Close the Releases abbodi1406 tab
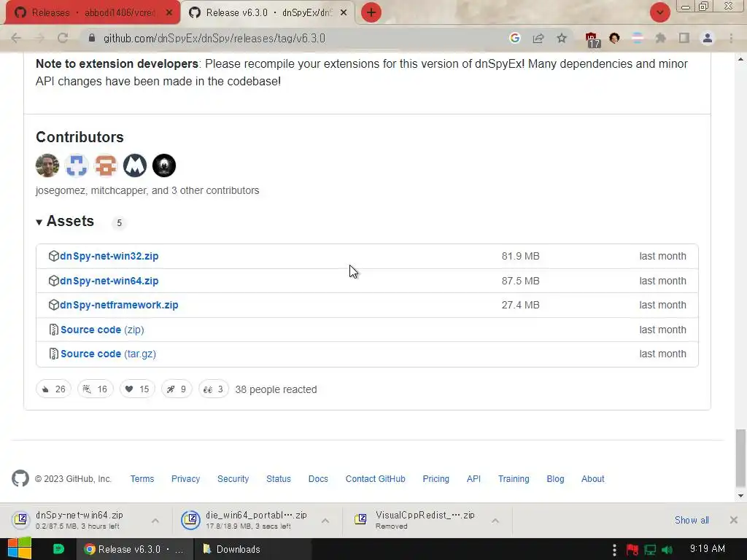 169,13
